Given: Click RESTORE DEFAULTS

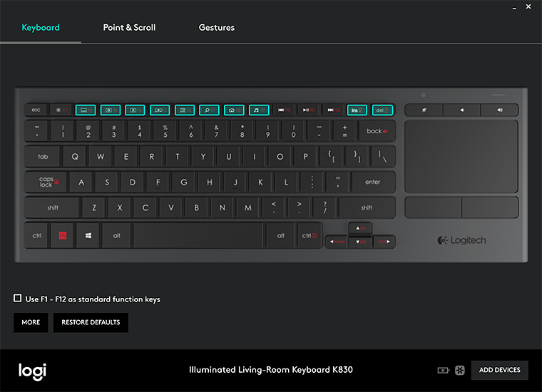Looking at the screenshot, I should (x=91, y=323).
